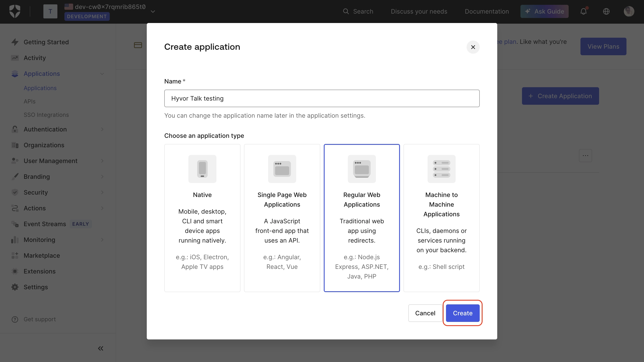Open SSO Integrations sub-item
The height and width of the screenshot is (362, 644).
(46, 115)
